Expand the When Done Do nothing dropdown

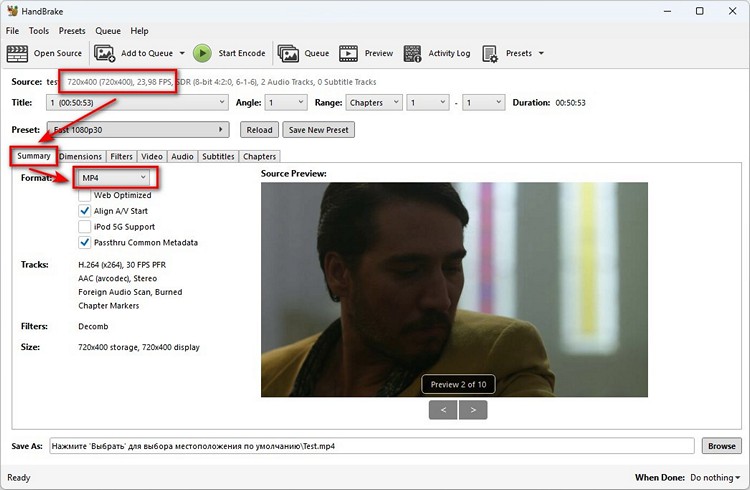715,478
